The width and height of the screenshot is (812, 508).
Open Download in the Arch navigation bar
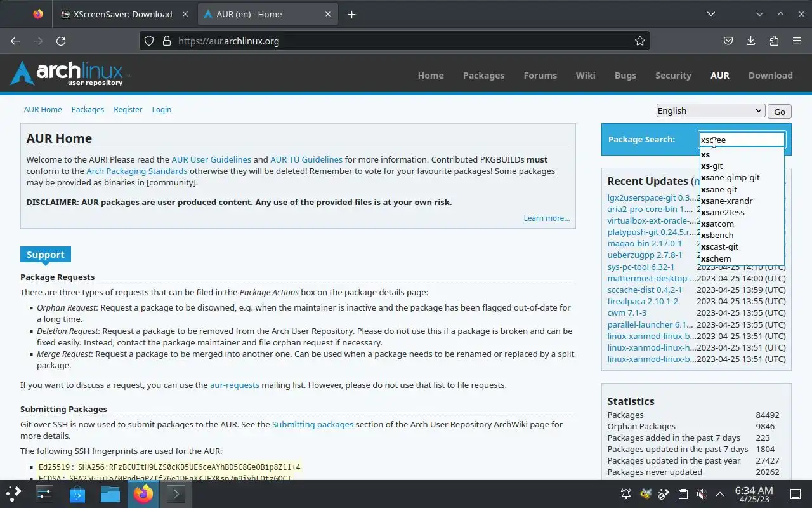tap(770, 75)
